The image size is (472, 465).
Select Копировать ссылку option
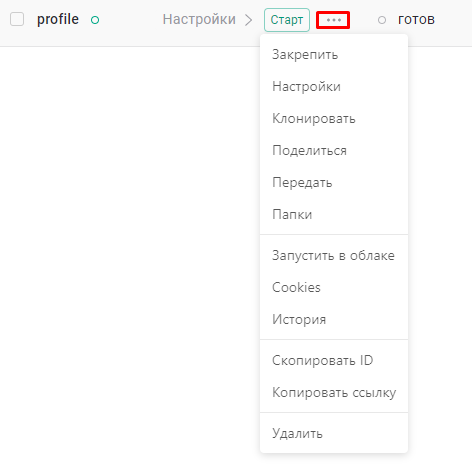coord(334,393)
